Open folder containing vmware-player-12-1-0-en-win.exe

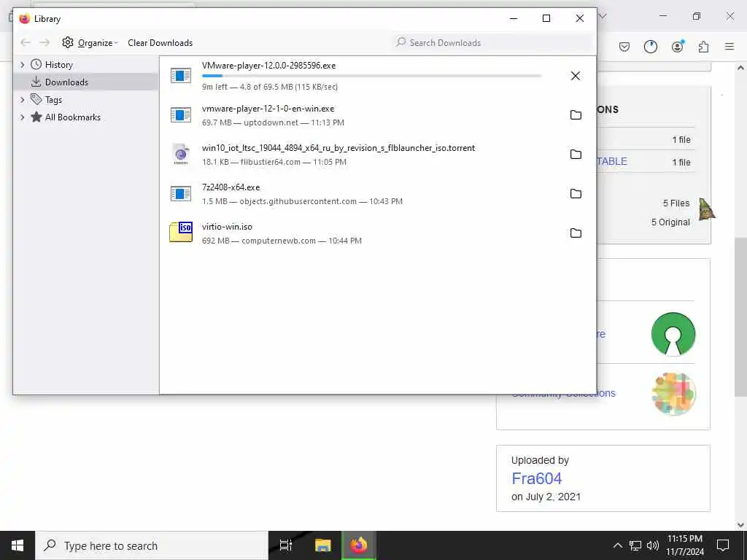click(x=576, y=114)
